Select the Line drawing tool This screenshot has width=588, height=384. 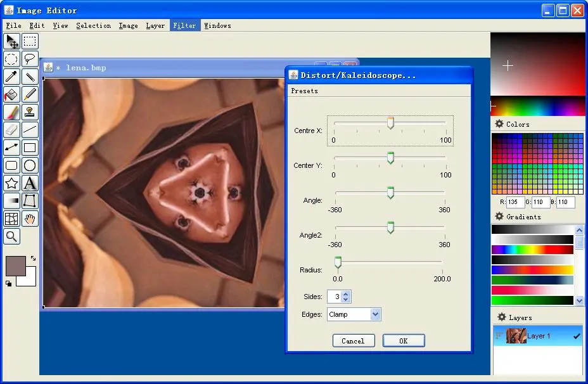click(x=30, y=130)
